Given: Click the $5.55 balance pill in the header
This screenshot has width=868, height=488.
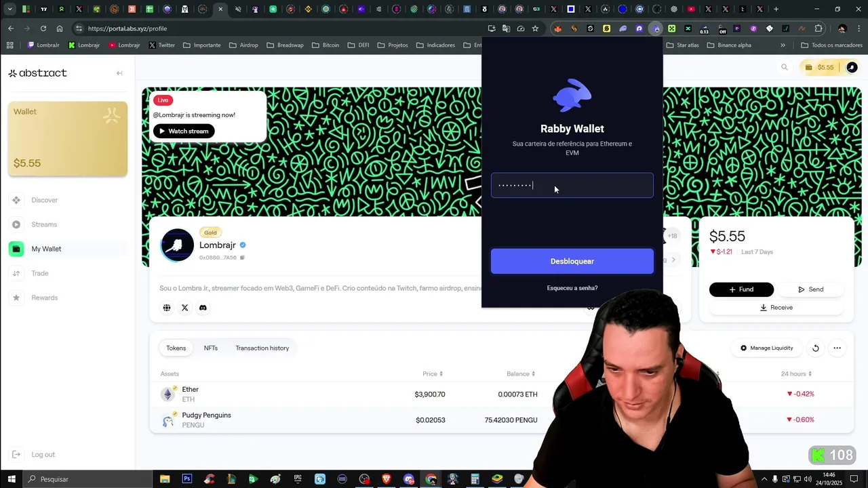Looking at the screenshot, I should coord(820,67).
